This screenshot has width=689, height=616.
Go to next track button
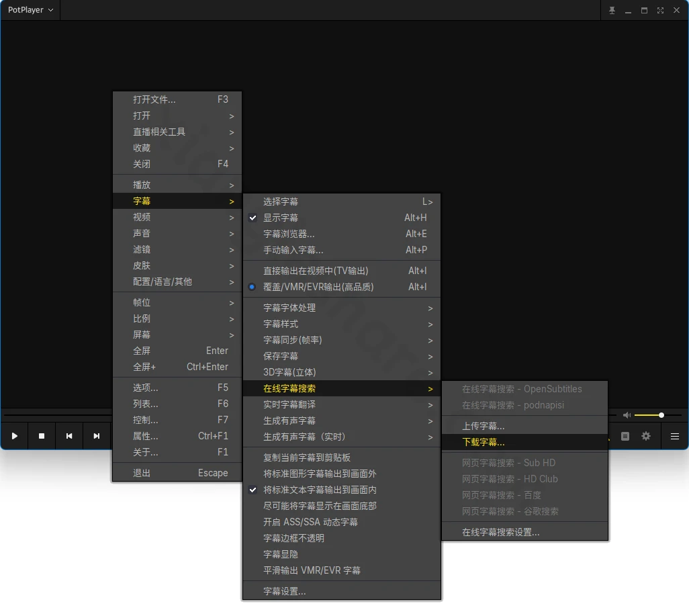96,436
